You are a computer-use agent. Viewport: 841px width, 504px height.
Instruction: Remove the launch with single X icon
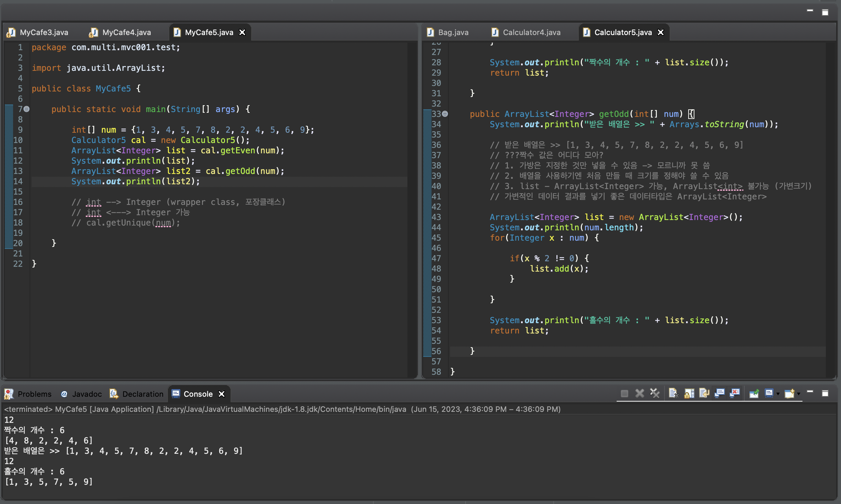coord(639,393)
